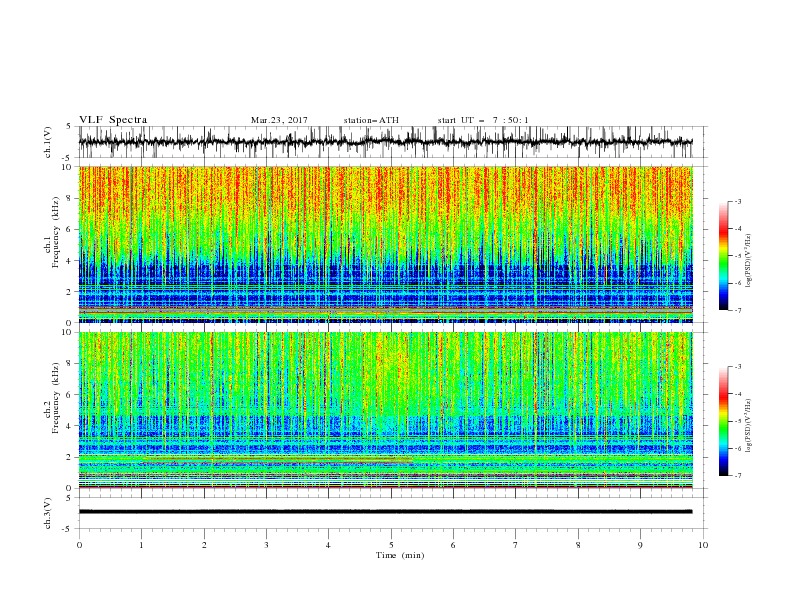Click the time axis tick label '0'

[x=79, y=545]
